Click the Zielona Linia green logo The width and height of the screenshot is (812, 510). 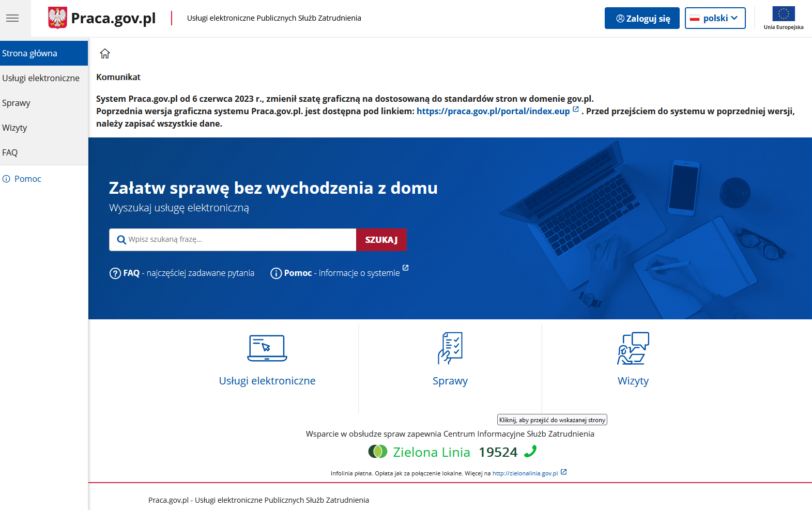[x=378, y=452]
